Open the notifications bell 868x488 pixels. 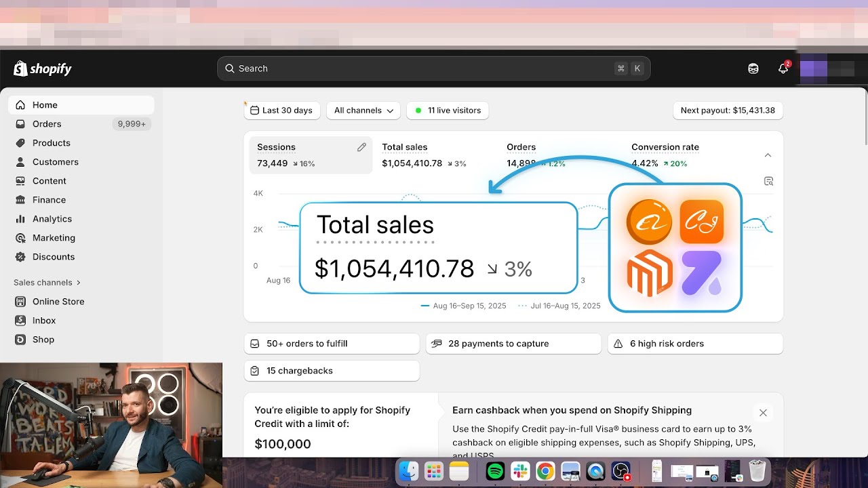tap(783, 68)
